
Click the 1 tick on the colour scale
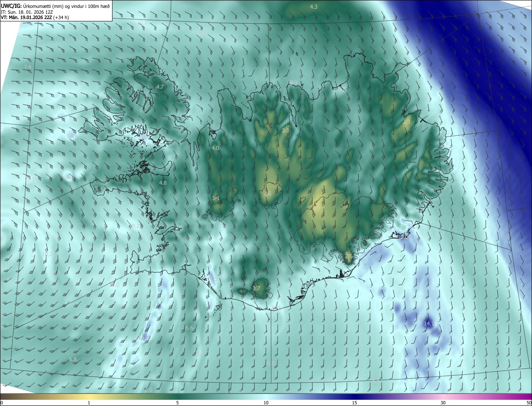tap(89, 403)
